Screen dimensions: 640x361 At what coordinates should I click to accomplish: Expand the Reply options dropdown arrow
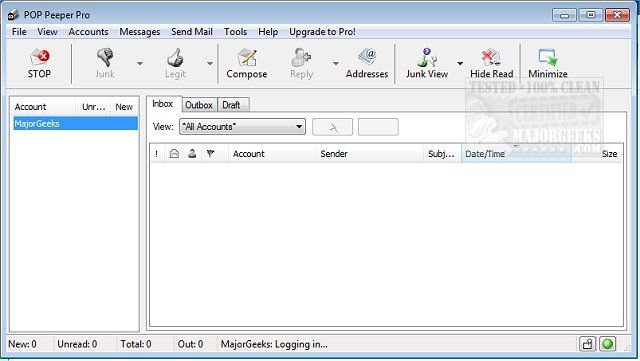[336, 64]
